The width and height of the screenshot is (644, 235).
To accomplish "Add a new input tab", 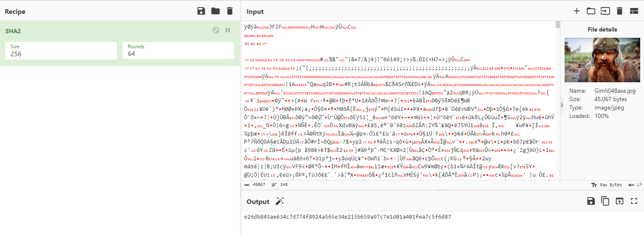I will tap(577, 11).
